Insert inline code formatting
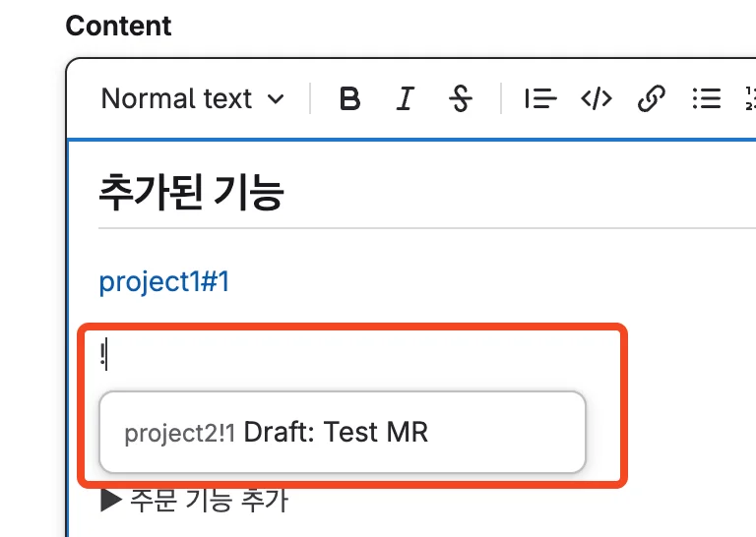Viewport: 756px width, 537px height. point(597,99)
